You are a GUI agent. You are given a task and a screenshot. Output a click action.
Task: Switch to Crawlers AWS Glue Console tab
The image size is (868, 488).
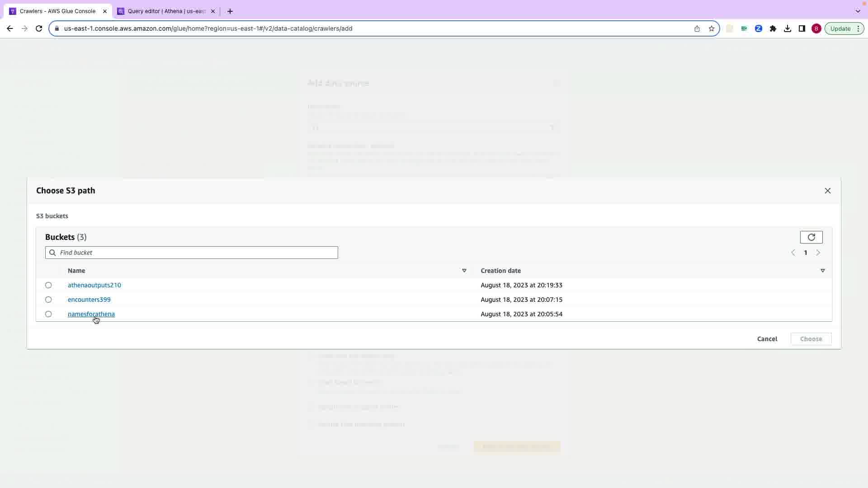point(57,11)
